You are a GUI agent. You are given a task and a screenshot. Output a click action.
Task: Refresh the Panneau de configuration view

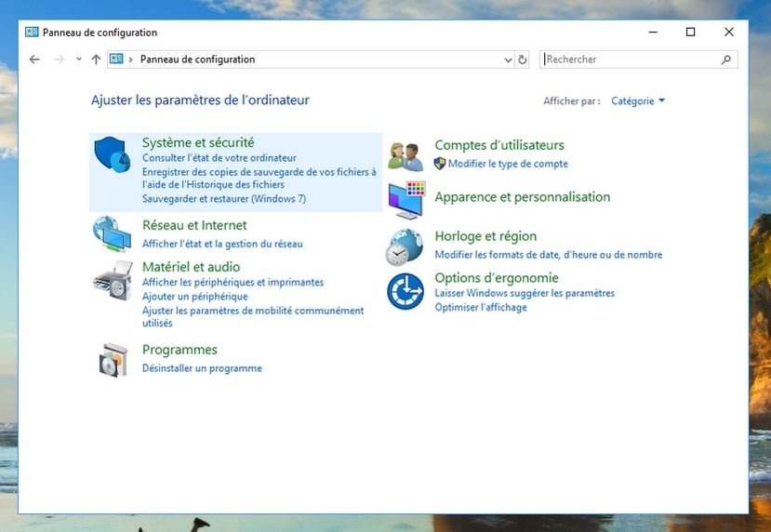[522, 60]
